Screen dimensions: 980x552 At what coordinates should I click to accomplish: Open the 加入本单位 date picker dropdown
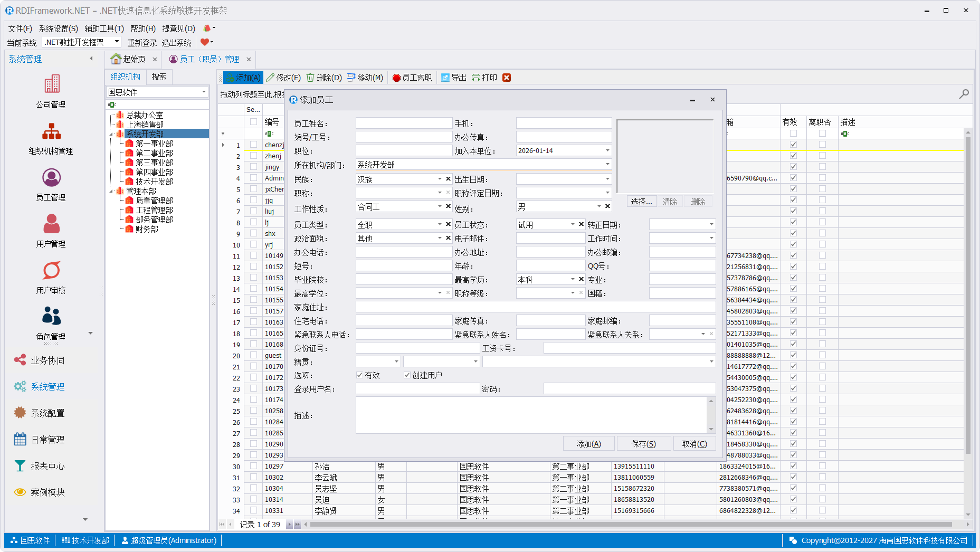[x=607, y=151]
